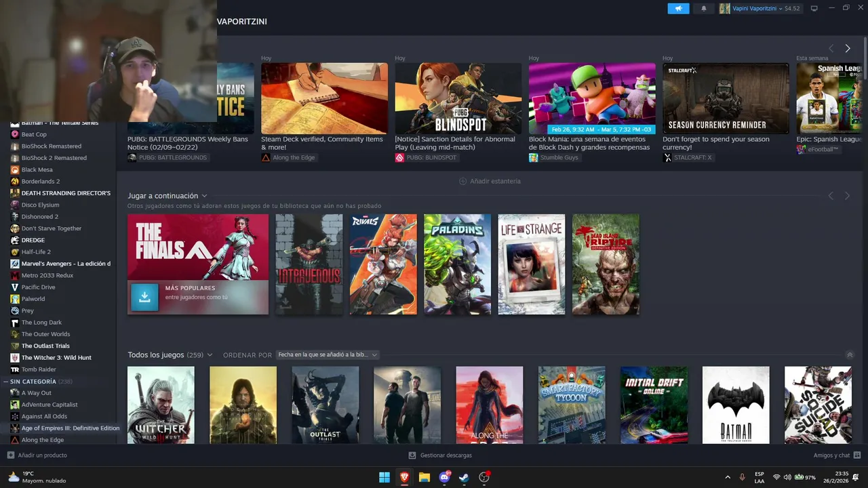Viewport: 868px width, 488px height.
Task: Click the Borderlands 2 game icon
Action: pos(15,182)
